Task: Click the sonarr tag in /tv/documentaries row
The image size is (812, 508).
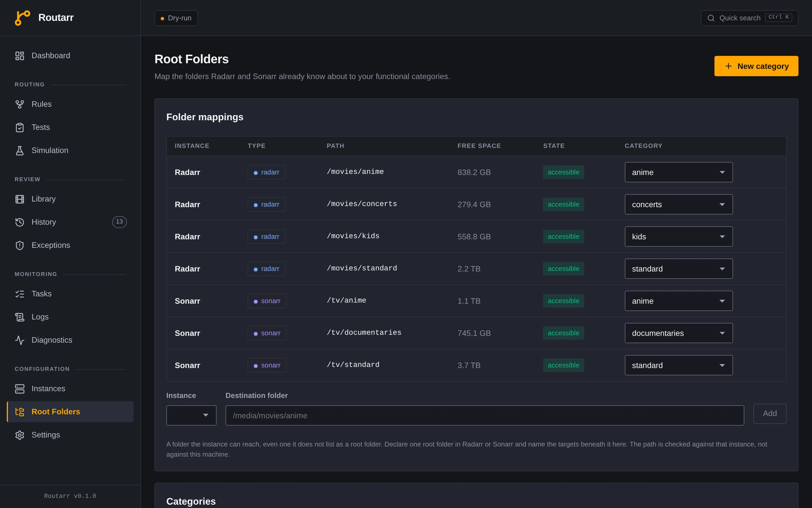Action: pyautogui.click(x=267, y=333)
